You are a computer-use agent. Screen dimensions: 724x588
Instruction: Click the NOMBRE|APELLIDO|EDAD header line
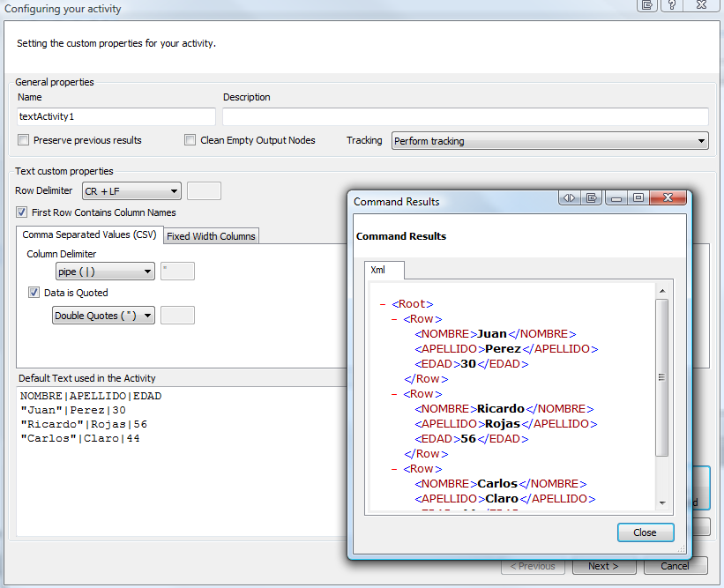(91, 396)
